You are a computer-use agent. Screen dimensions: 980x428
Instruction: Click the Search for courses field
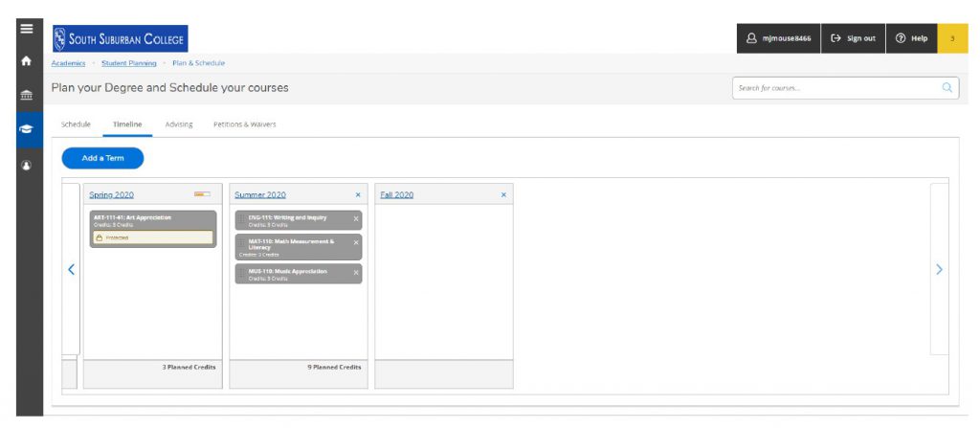coord(833,88)
